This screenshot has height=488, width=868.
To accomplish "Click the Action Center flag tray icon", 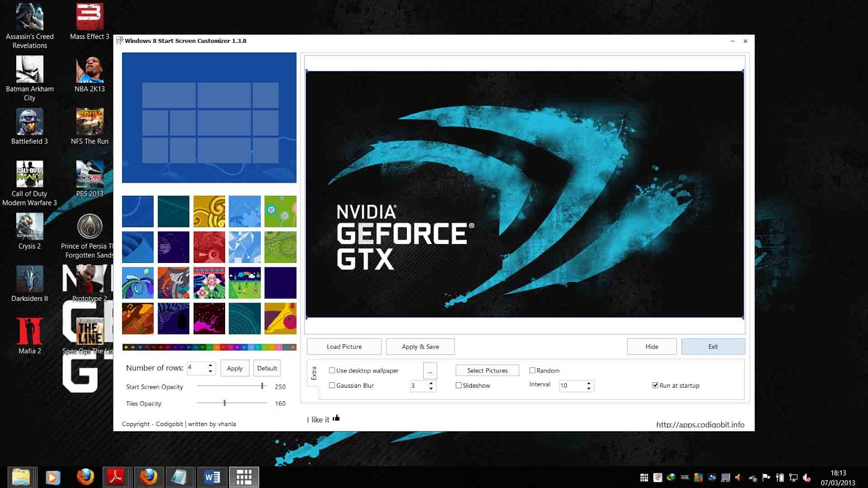I will pyautogui.click(x=766, y=478).
